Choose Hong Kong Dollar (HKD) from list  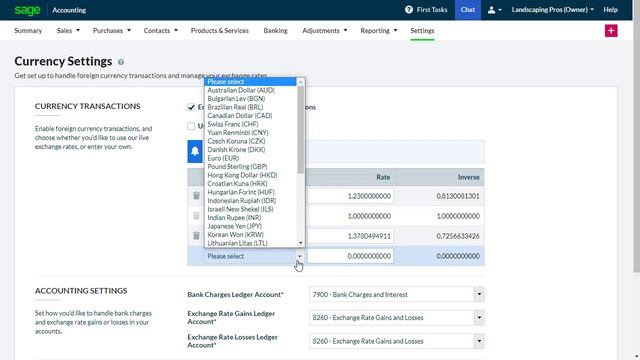(250, 175)
